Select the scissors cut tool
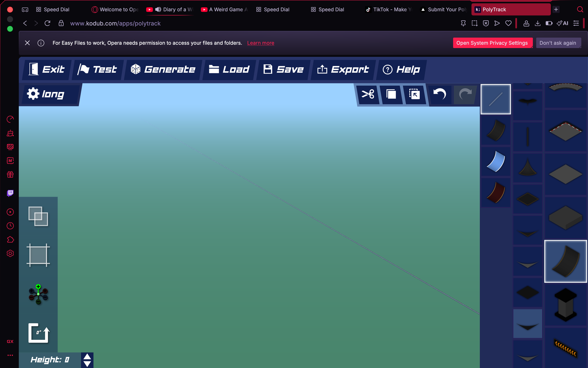Screen dimensions: 588x368 coord(367,94)
